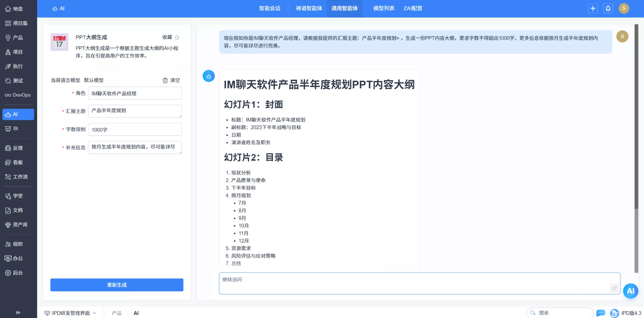Open the 工作流 workflow panel
This screenshot has width=644, height=318.
[18, 177]
